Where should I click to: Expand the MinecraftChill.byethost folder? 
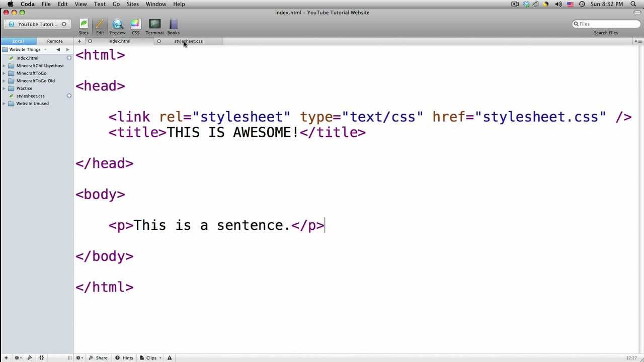pos(4,66)
